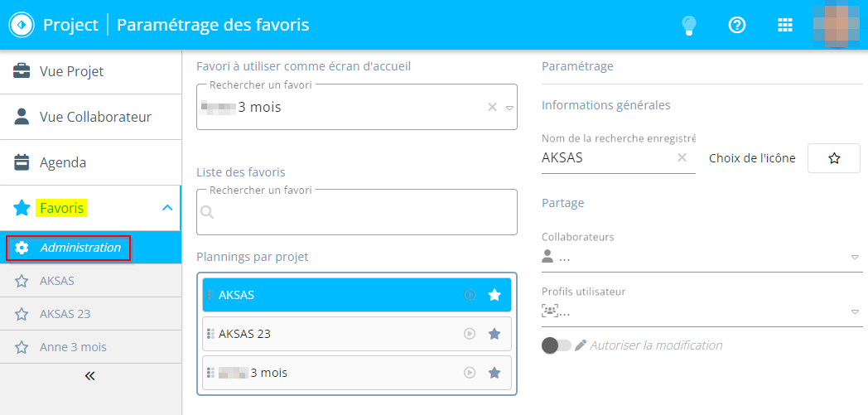868x415 pixels.
Task: Open the Agenda menu item
Action: [x=90, y=162]
